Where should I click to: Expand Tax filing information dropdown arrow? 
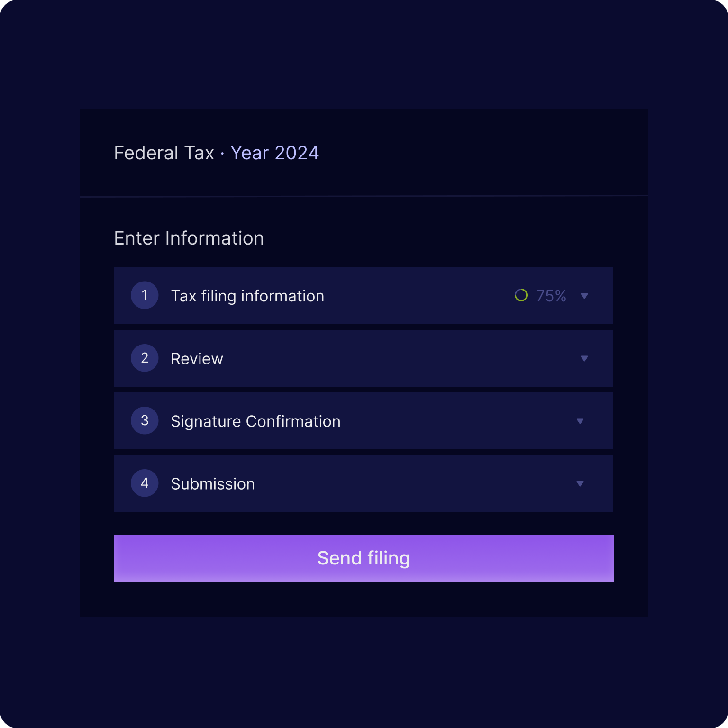584,296
